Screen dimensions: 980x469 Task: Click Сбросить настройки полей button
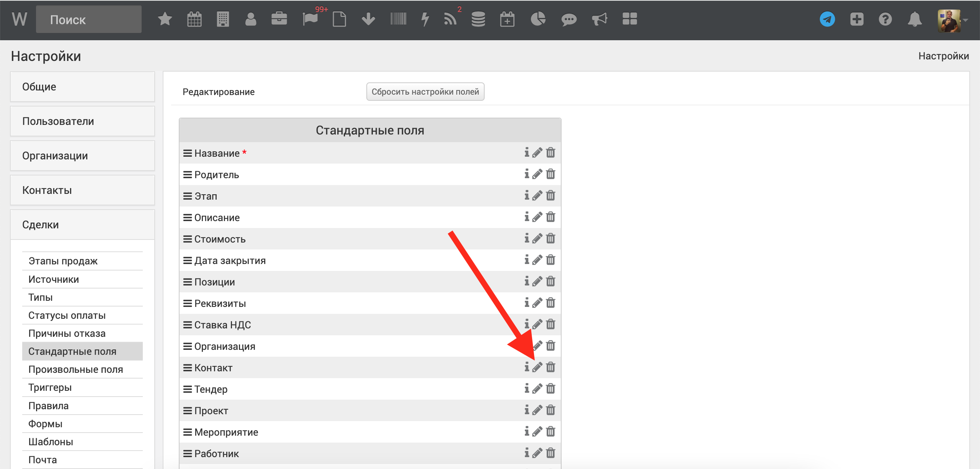click(x=425, y=92)
